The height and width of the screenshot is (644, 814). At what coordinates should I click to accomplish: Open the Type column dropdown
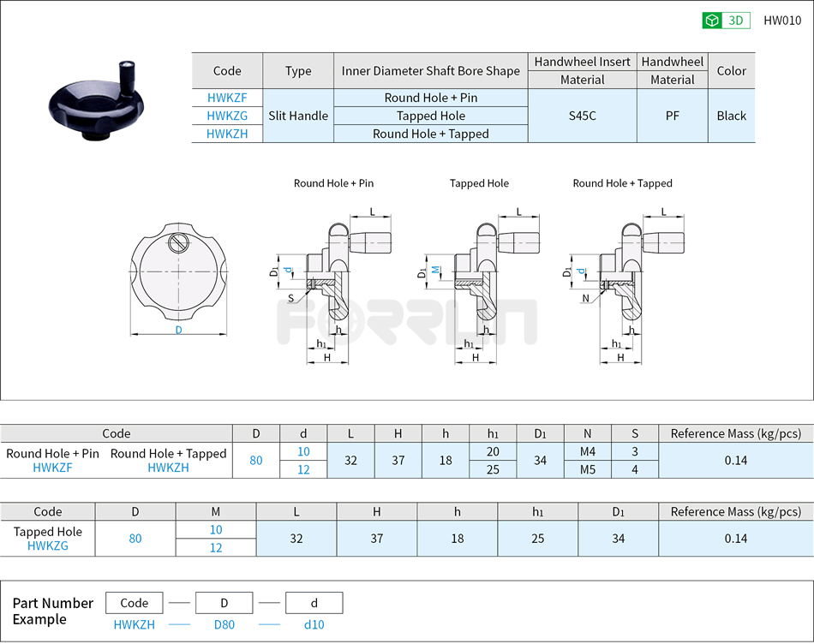click(x=298, y=71)
